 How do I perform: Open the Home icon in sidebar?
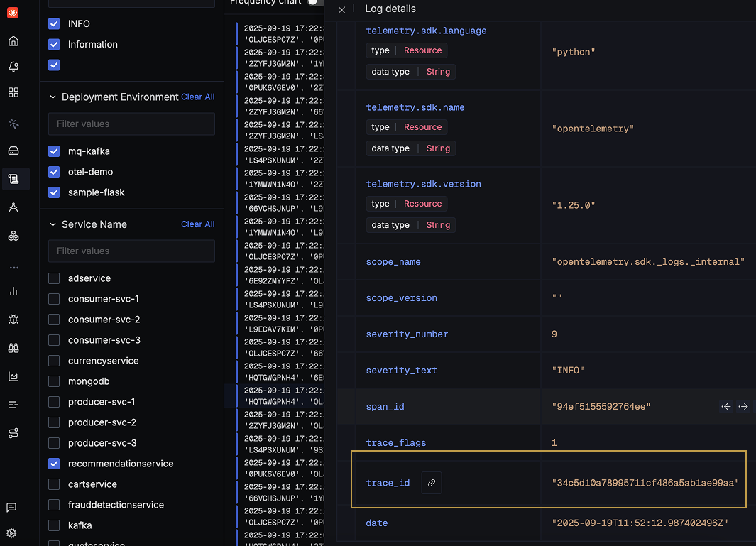pos(13,41)
